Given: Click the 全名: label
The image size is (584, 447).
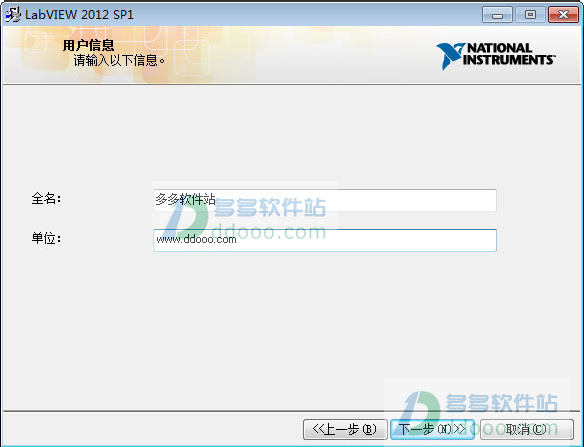Looking at the screenshot, I should (x=46, y=199).
